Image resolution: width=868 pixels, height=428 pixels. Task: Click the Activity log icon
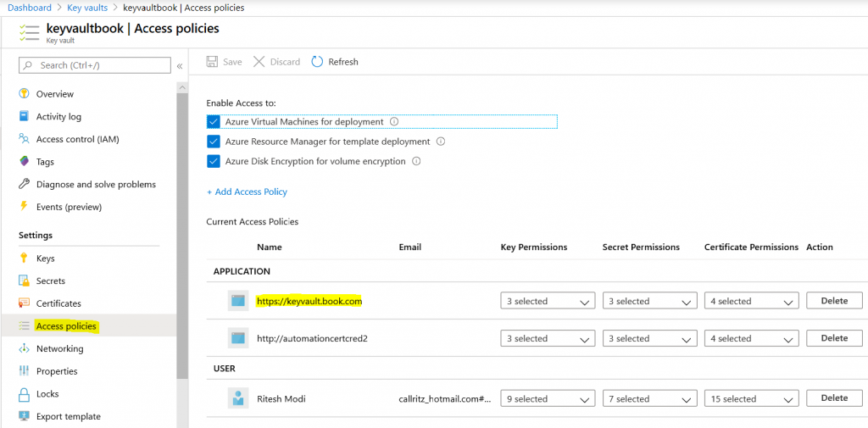point(24,117)
